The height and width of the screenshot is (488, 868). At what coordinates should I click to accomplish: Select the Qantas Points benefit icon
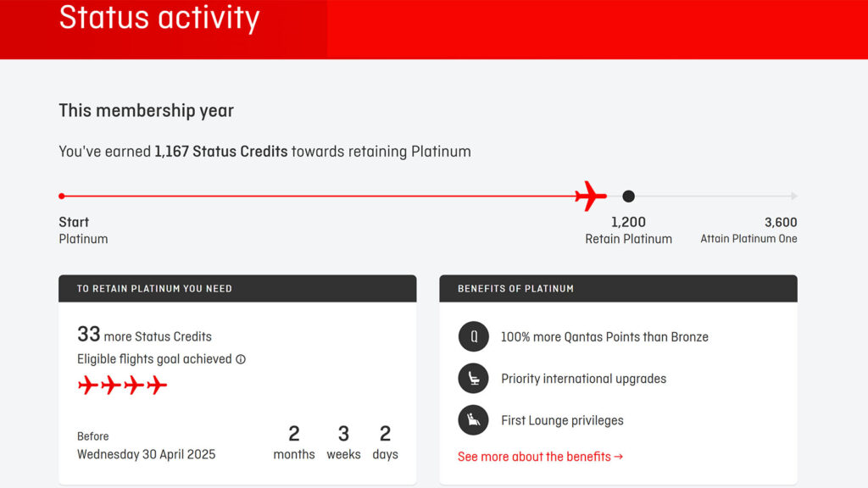[473, 336]
